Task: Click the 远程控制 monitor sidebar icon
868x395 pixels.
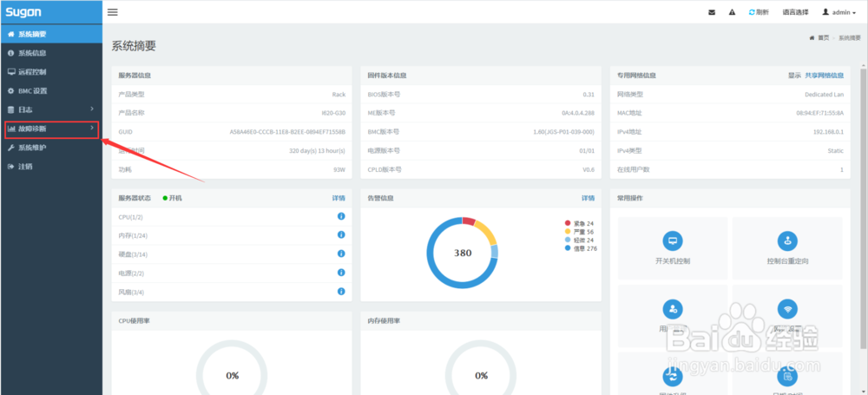Action: [x=11, y=72]
